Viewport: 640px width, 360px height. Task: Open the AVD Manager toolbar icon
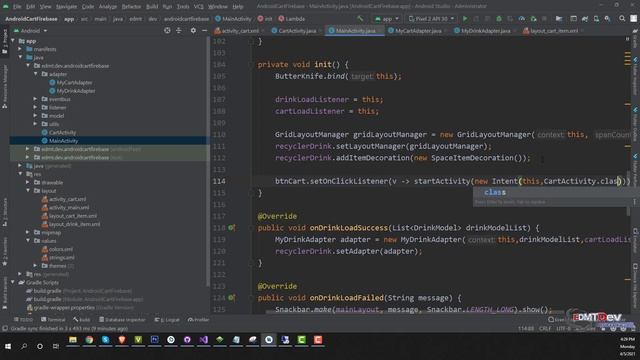pos(596,19)
